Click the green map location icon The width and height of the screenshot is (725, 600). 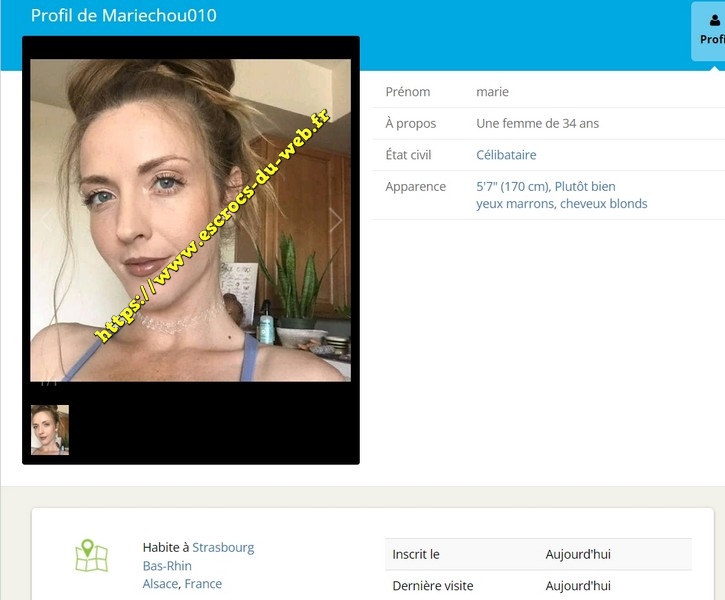(91, 556)
